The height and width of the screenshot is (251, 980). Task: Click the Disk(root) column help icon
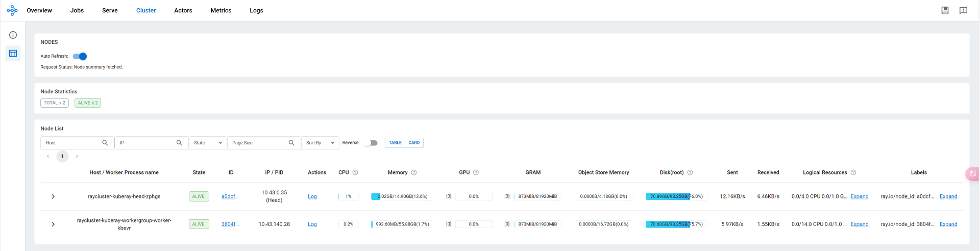690,172
